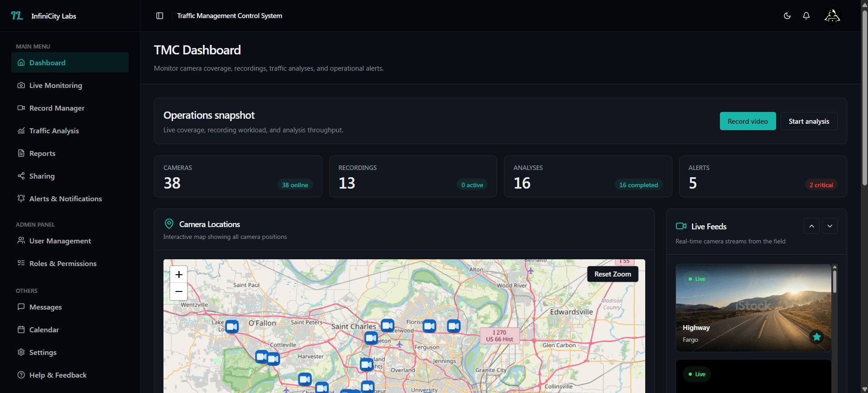The width and height of the screenshot is (868, 393).
Task: Open Help & Feedback page
Action: 70,375
